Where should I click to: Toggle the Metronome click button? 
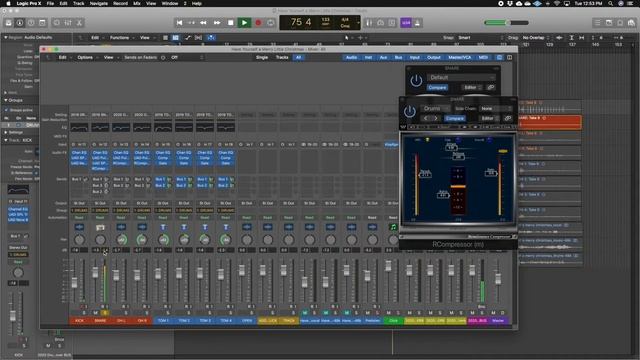point(417,23)
